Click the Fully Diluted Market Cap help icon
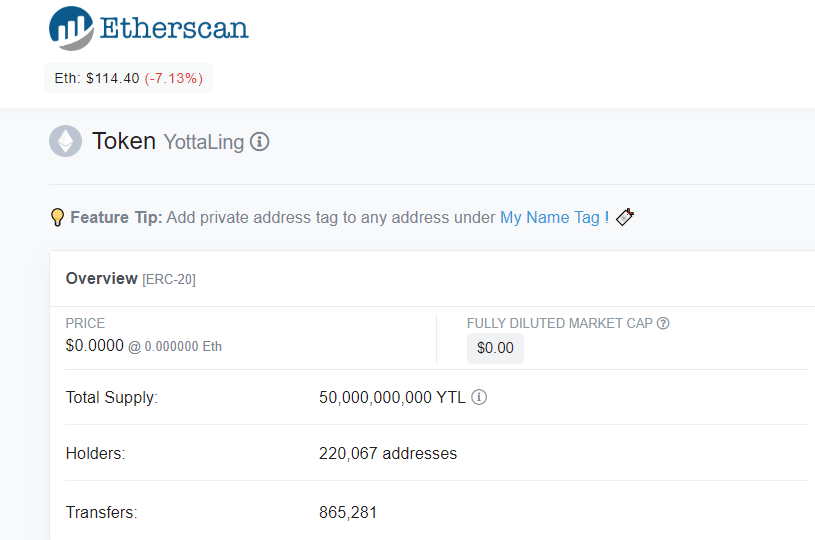Image resolution: width=815 pixels, height=540 pixels. tap(663, 323)
